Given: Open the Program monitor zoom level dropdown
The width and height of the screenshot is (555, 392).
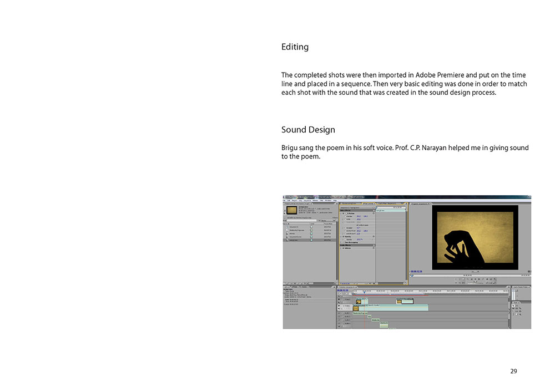Looking at the screenshot, I should [475, 272].
